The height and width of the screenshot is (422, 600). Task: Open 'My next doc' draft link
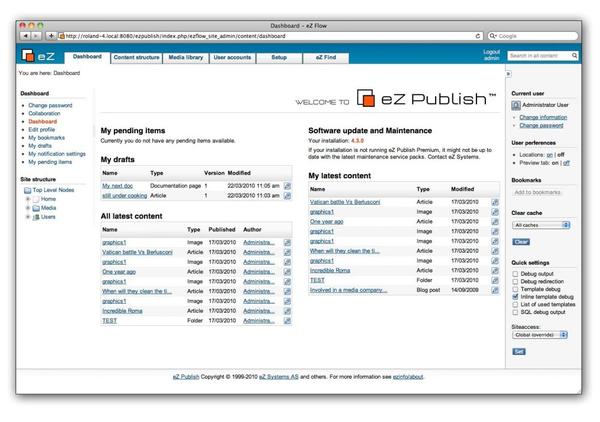click(x=117, y=186)
